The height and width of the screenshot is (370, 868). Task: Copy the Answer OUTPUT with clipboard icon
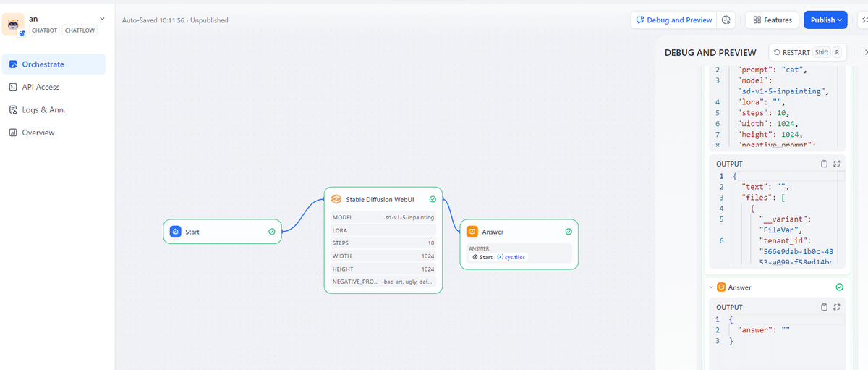(x=825, y=307)
